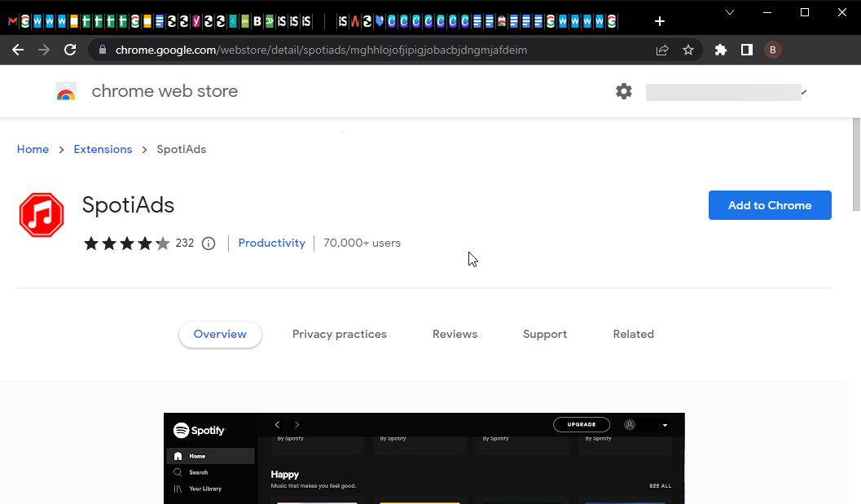Click the address bar URL

click(x=321, y=50)
